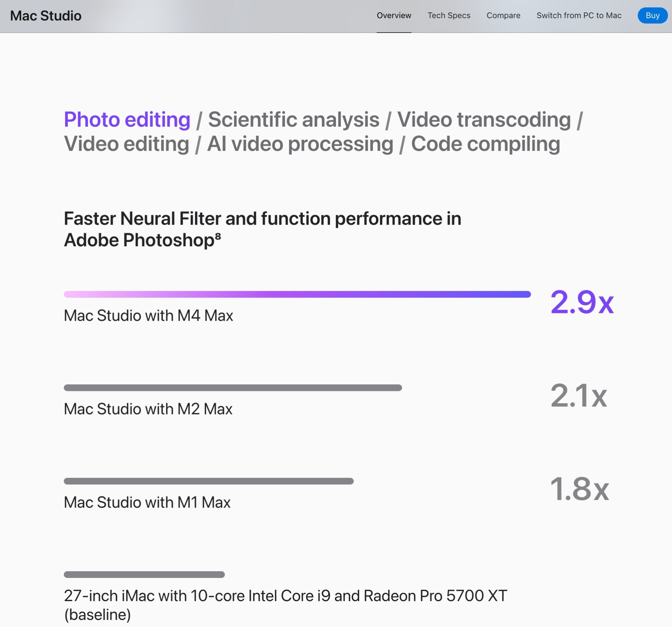The width and height of the screenshot is (672, 627).
Task: Select the Photo editing category
Action: [x=127, y=120]
